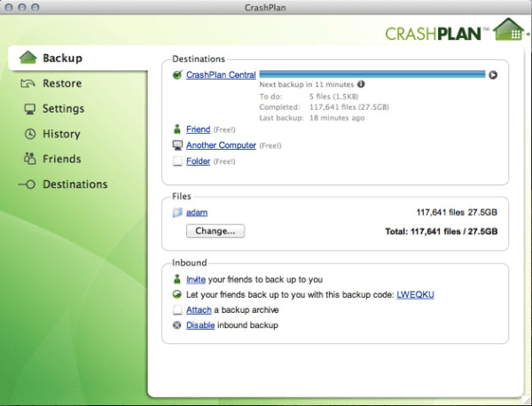
Task: Click the Backup house icon in sidebar
Action: [27, 58]
